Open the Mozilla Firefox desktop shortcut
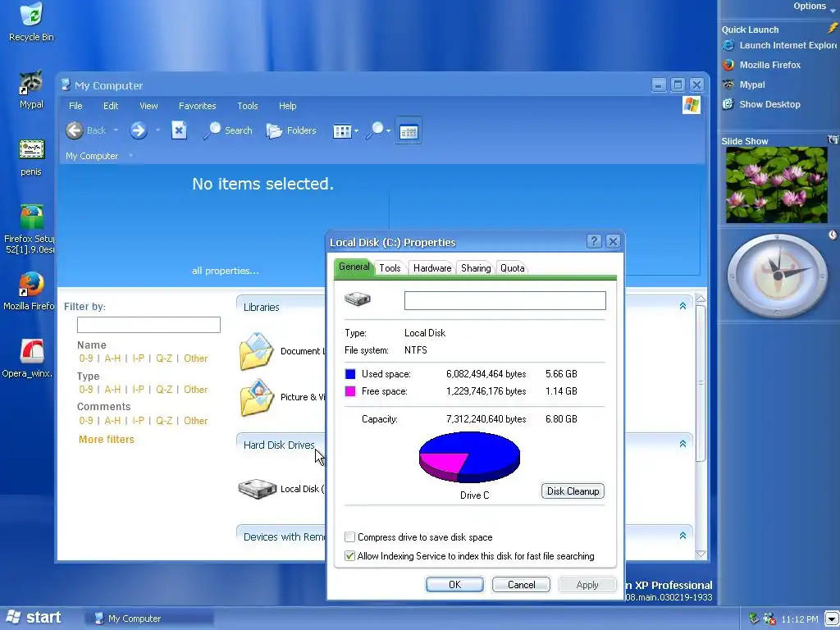 [31, 285]
